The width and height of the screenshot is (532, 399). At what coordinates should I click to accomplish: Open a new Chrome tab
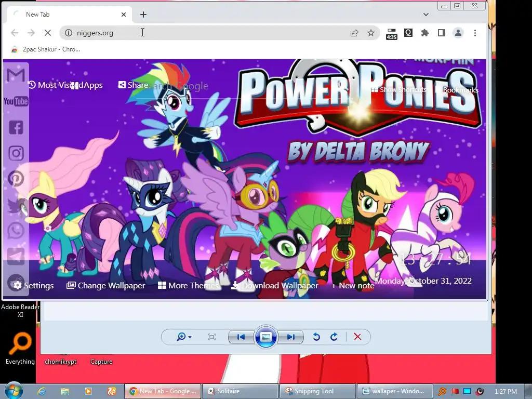tap(143, 15)
